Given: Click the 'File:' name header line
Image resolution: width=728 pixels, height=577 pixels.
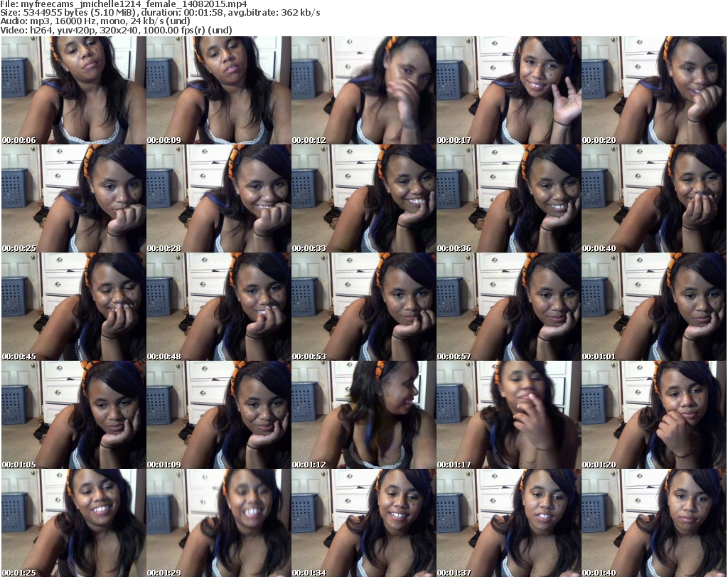Looking at the screenshot, I should (124, 4).
